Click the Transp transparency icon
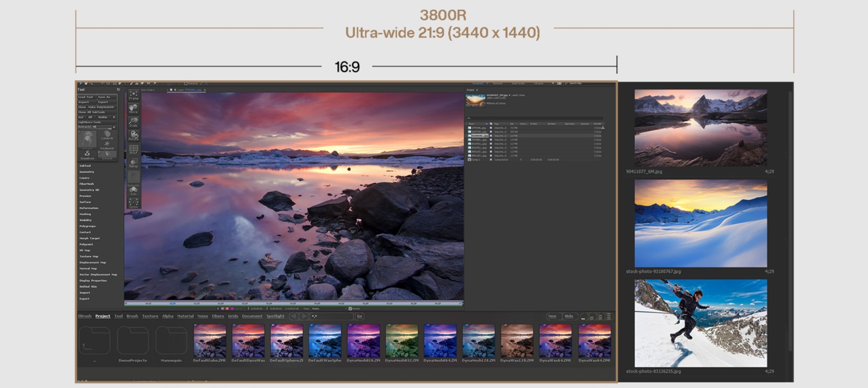 coord(133,163)
